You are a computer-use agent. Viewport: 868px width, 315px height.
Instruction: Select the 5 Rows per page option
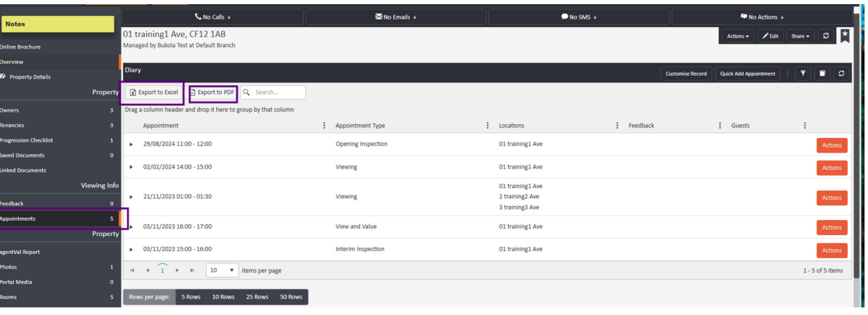pos(193,297)
